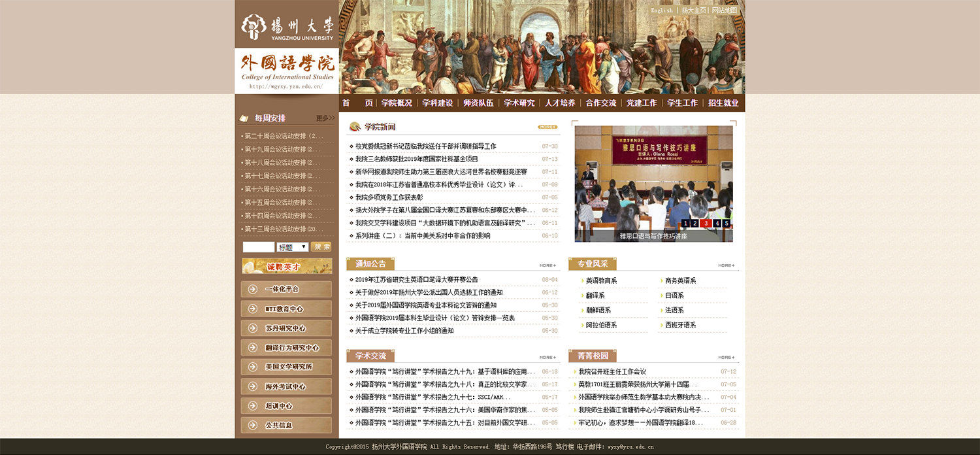The image size is (980, 455).
Task: Click the arrow icon on 苏丹研究中心
Action: 253,328
